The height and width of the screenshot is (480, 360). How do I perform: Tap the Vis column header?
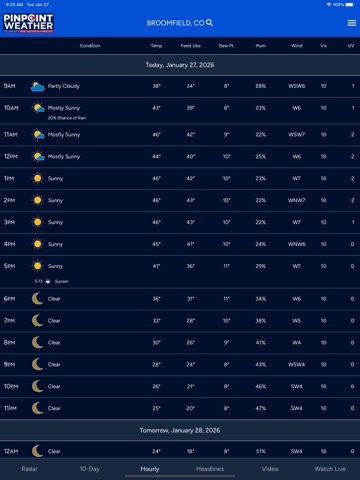(x=323, y=46)
